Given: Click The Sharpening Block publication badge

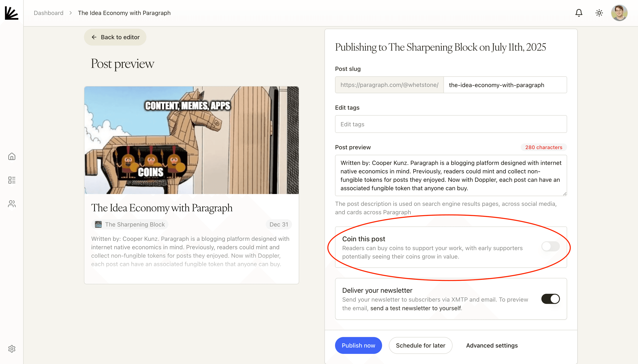Looking at the screenshot, I should pos(130,224).
